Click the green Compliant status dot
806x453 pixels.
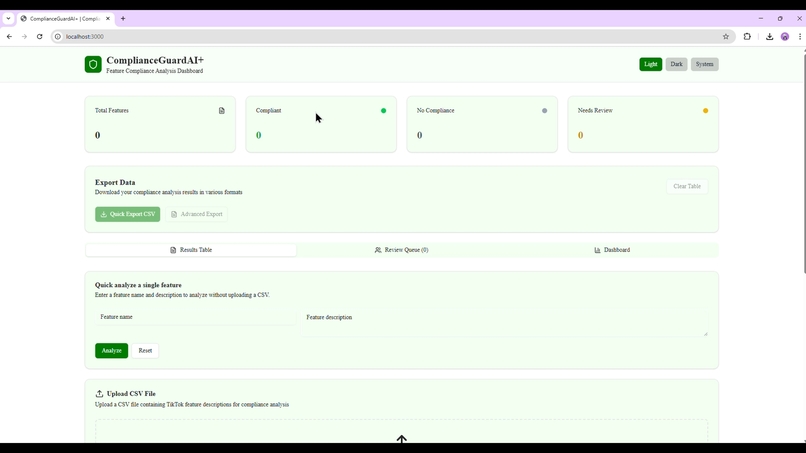click(x=383, y=111)
